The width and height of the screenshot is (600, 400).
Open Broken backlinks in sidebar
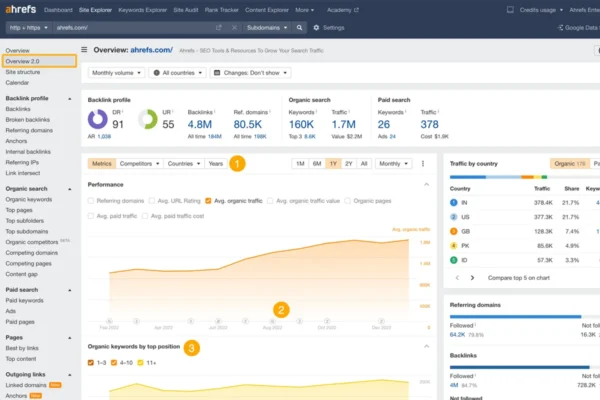coord(28,120)
